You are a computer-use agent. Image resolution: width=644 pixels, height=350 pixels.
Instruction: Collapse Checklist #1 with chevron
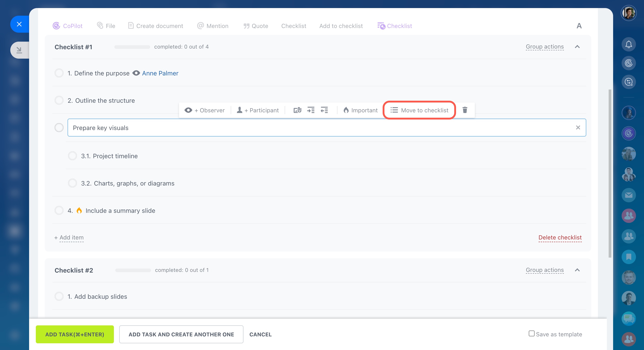tap(577, 47)
